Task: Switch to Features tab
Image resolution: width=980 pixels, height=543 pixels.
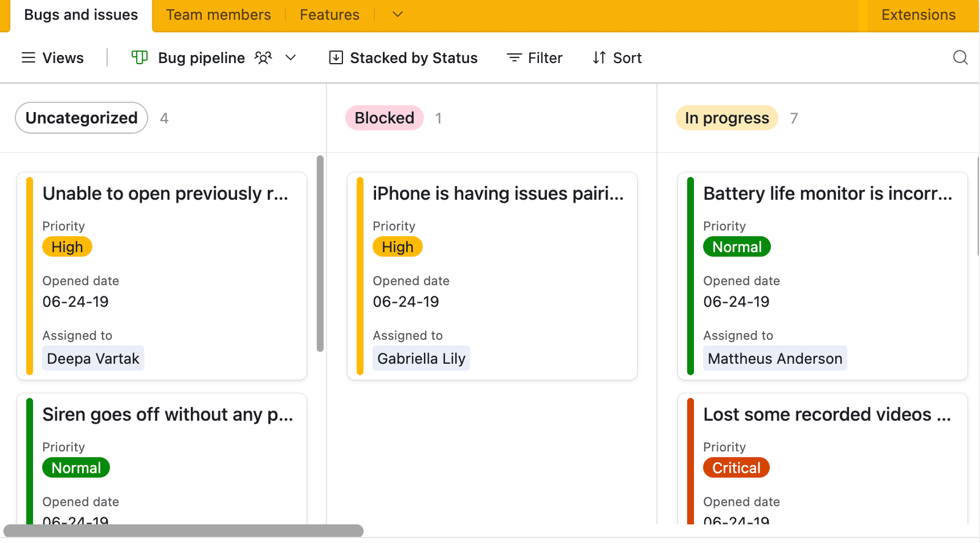Action: click(330, 15)
